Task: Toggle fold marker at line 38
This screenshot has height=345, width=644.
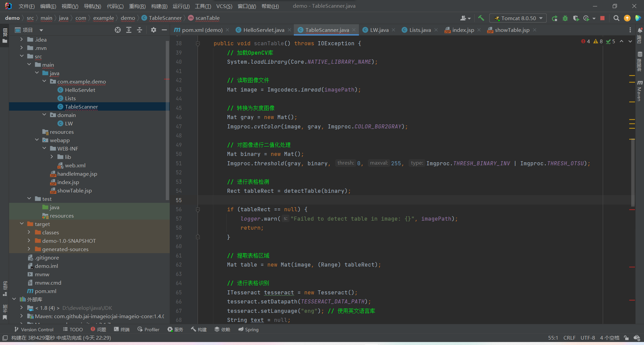Action: (x=198, y=44)
